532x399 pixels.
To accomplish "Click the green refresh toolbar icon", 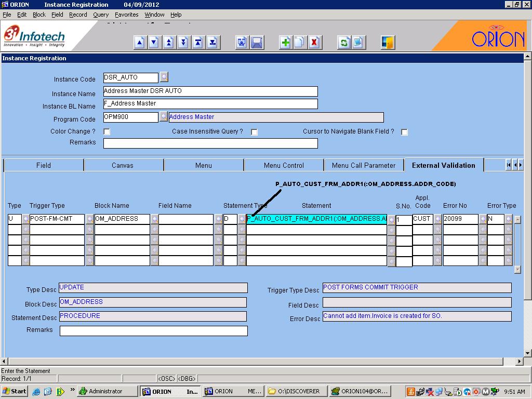I will click(344, 43).
